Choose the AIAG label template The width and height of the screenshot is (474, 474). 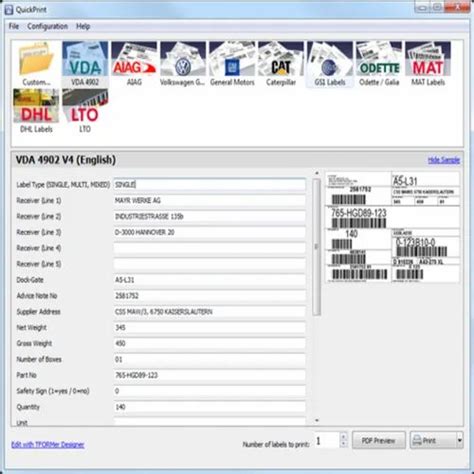coord(134,64)
